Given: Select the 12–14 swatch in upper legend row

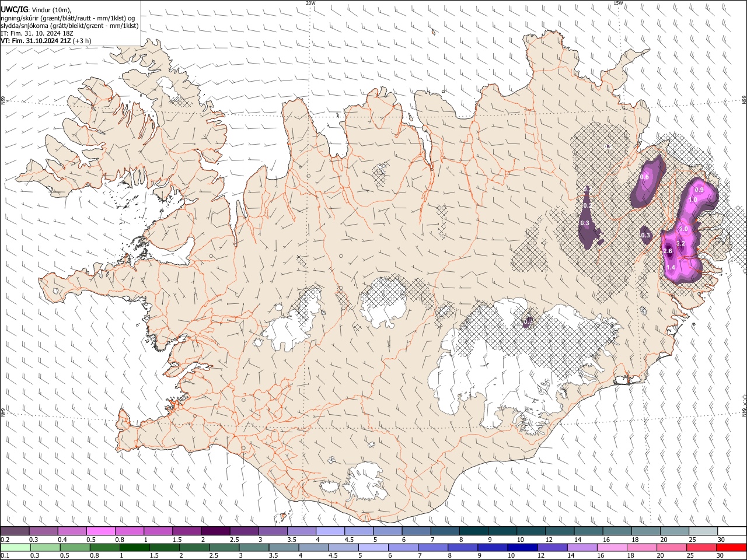Looking at the screenshot, I should point(560,531).
